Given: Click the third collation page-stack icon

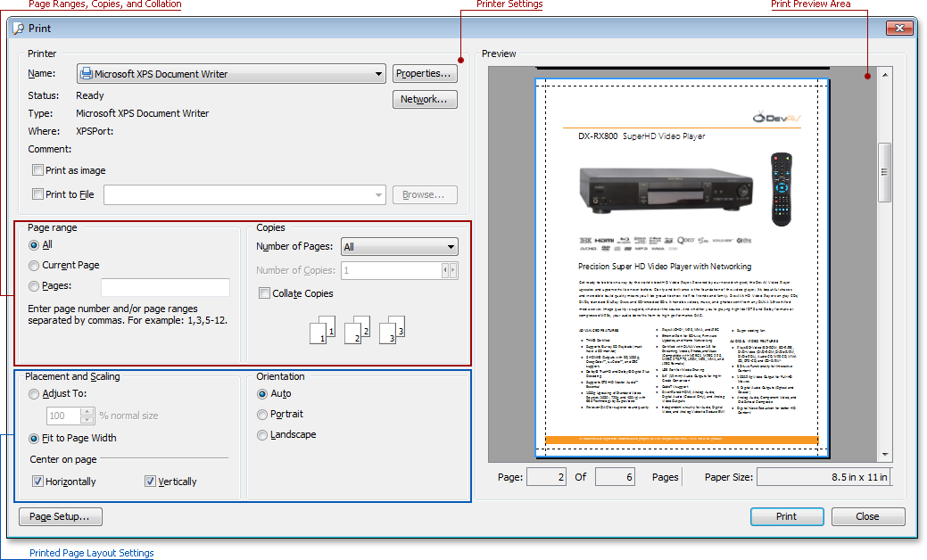Looking at the screenshot, I should (x=392, y=331).
